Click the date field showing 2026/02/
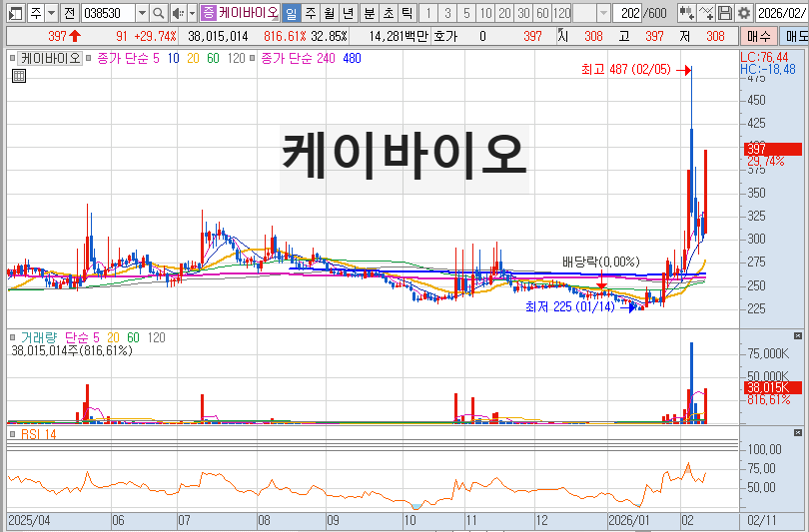The image size is (809, 532). tap(781, 13)
